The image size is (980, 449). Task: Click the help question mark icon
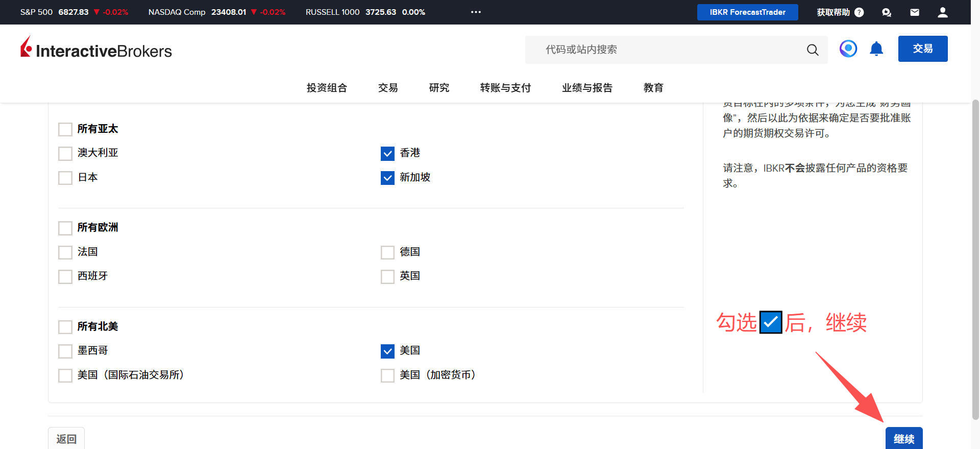(859, 12)
